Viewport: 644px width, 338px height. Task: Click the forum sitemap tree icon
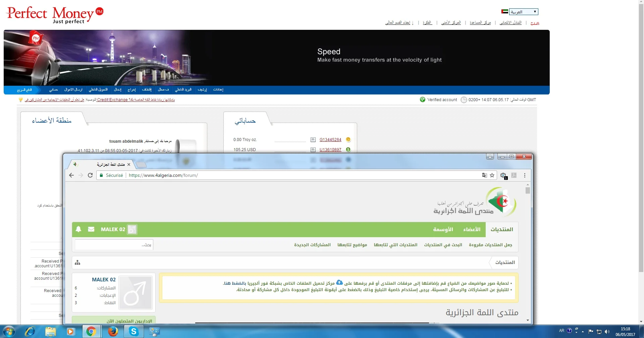click(x=77, y=263)
